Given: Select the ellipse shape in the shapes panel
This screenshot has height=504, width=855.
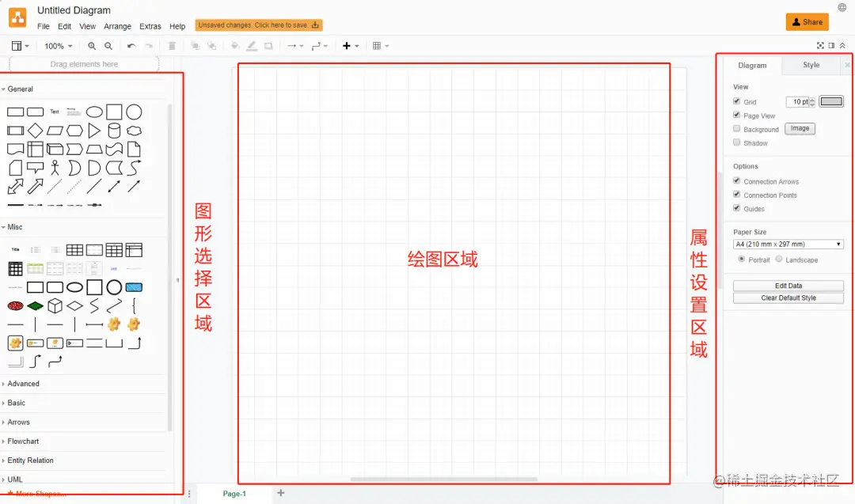Looking at the screenshot, I should pyautogui.click(x=94, y=111).
